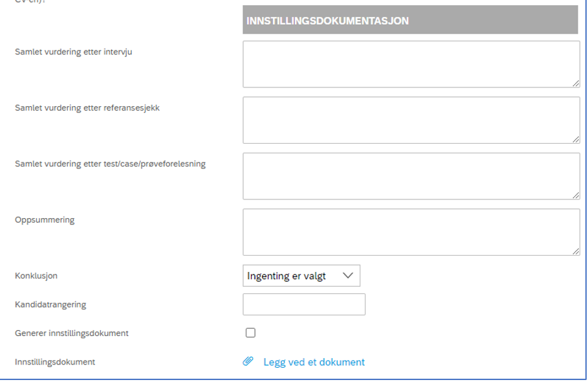Click the Oppsummering textarea
This screenshot has width=588, height=382.
411,232
